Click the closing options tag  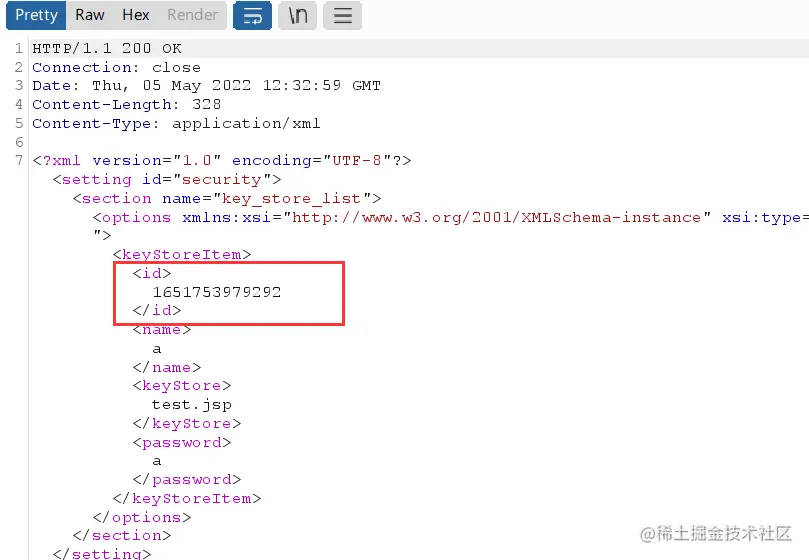click(142, 518)
